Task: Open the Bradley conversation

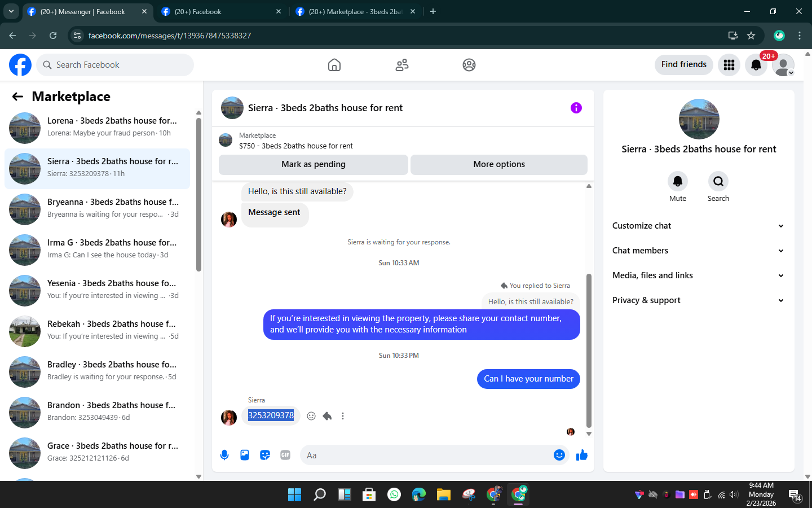Action: click(97, 372)
